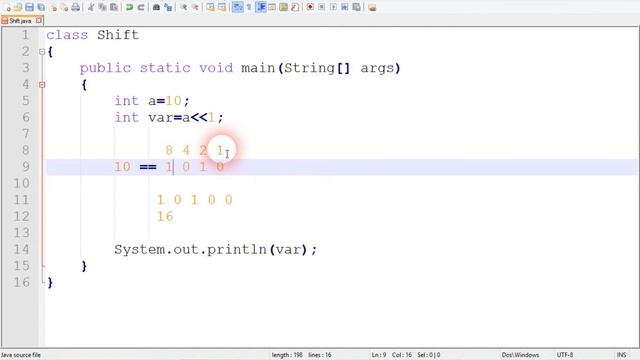This screenshot has height=360, width=640.
Task: Click line number 14 in the margin
Action: (21, 249)
